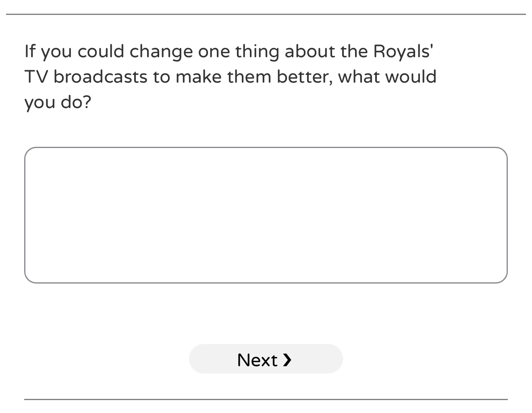Activate the rounded-corner text entry box
Screen dimensions: 532x413
(x=266, y=215)
